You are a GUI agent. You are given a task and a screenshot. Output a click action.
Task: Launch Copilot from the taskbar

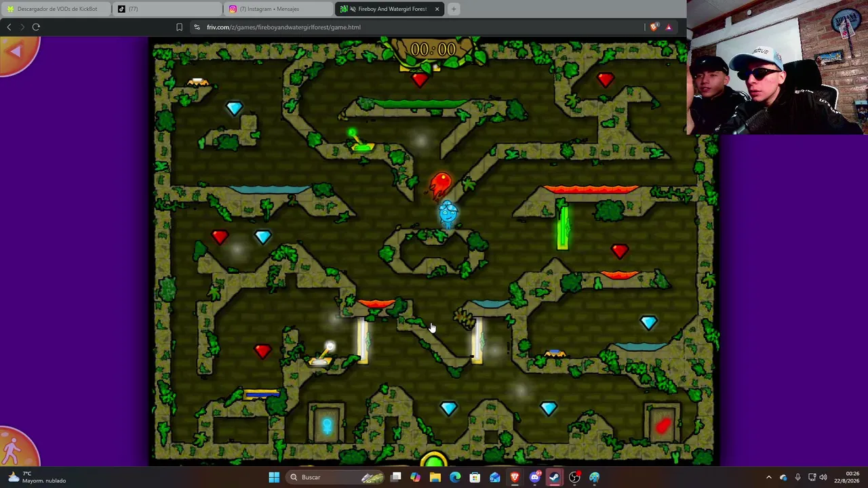click(415, 477)
